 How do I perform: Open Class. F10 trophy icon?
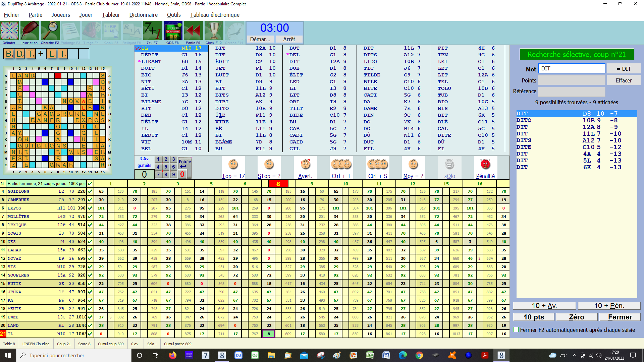(x=214, y=31)
